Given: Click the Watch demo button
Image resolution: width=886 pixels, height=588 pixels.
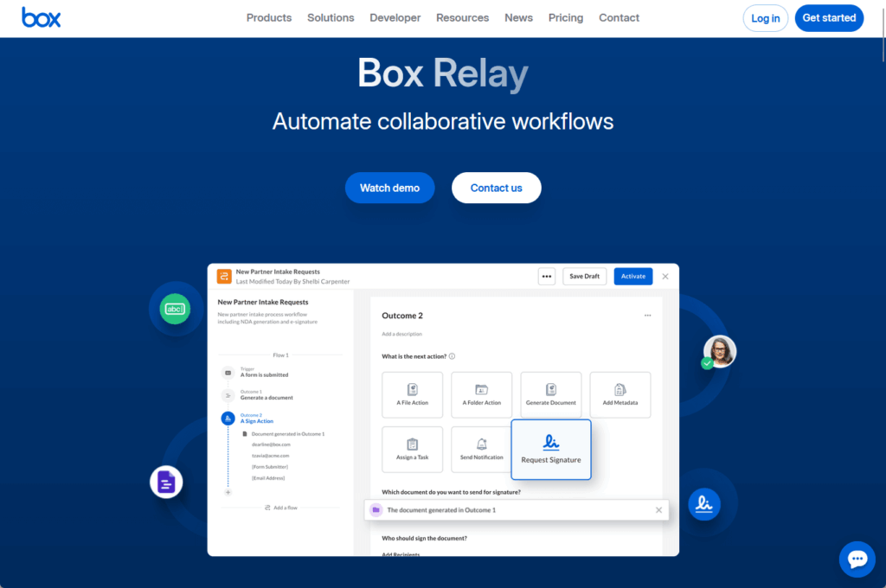Looking at the screenshot, I should tap(390, 189).
